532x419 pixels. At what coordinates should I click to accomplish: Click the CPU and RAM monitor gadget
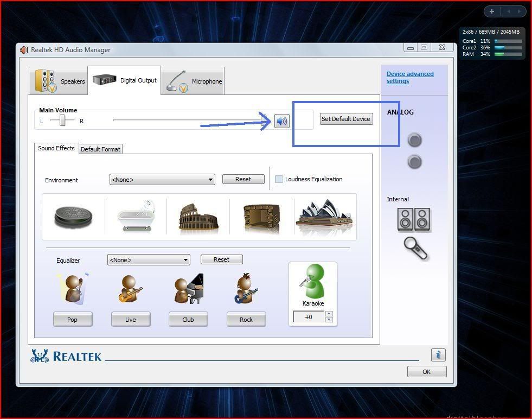[492, 43]
